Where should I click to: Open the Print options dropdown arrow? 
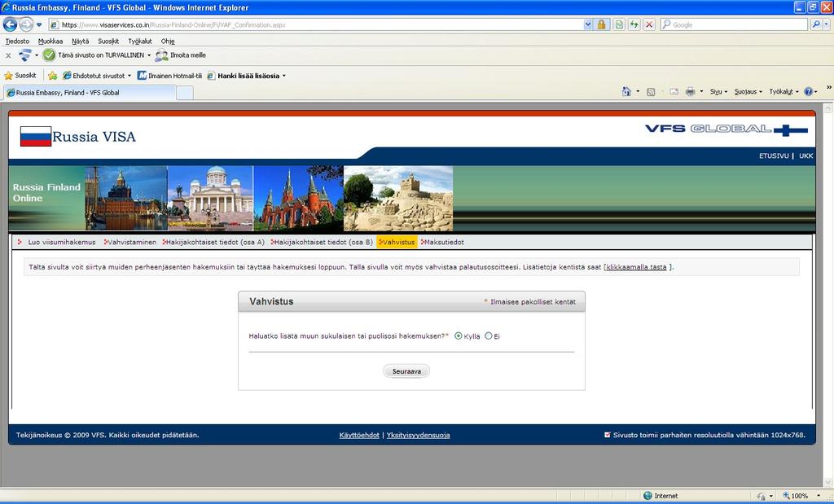[x=701, y=91]
